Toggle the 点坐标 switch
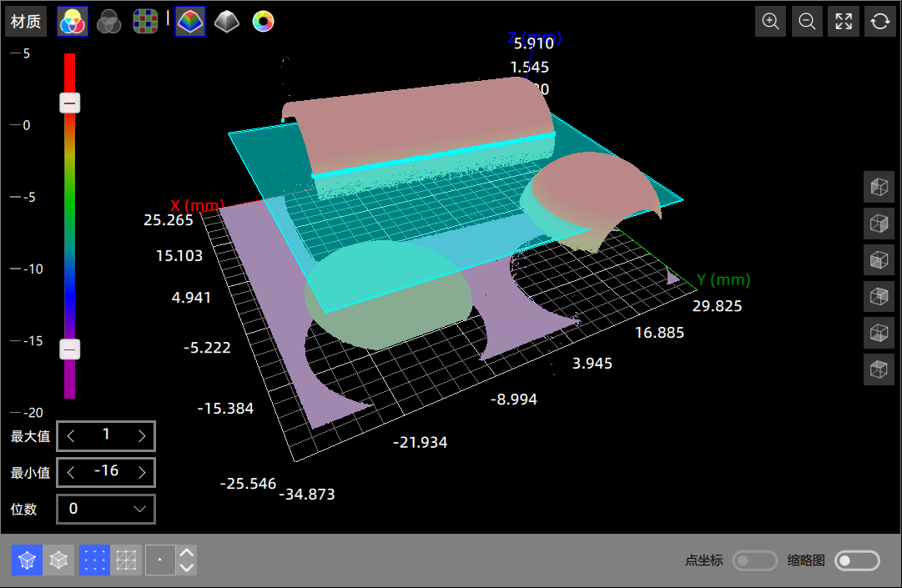Image resolution: width=902 pixels, height=588 pixels. coord(754,560)
